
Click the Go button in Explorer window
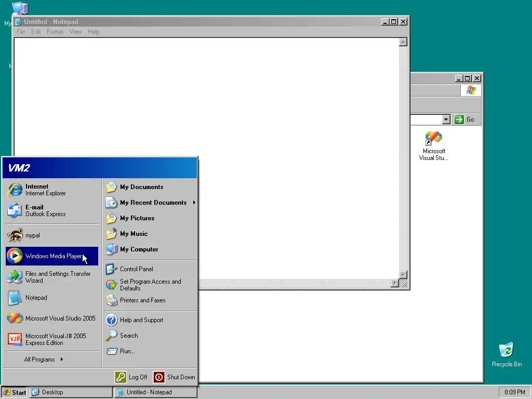[465, 119]
